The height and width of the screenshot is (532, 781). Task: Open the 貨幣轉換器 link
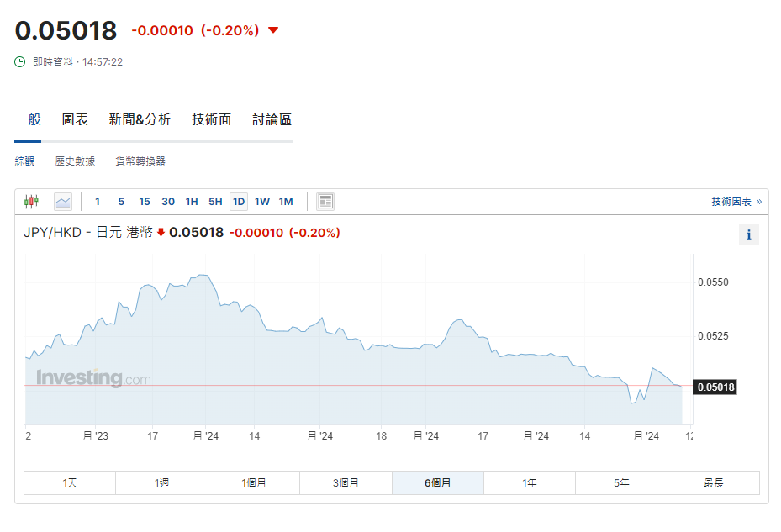[140, 161]
